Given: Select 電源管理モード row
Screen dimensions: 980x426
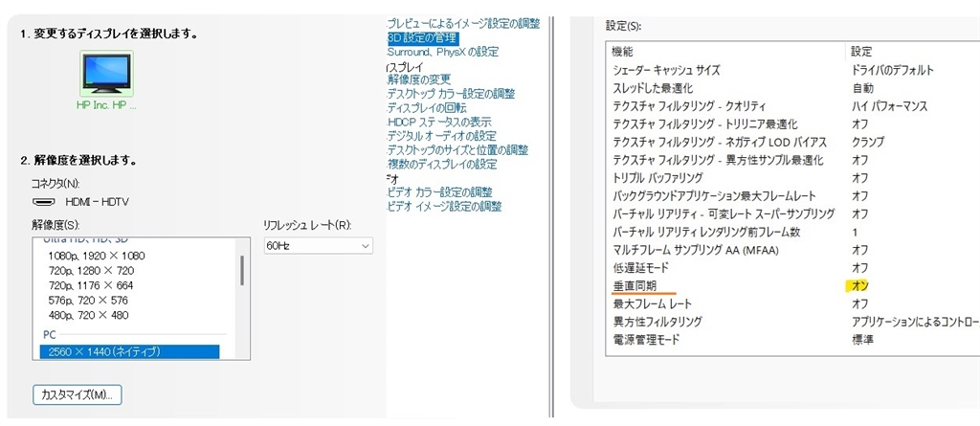Looking at the screenshot, I should (x=793, y=340).
